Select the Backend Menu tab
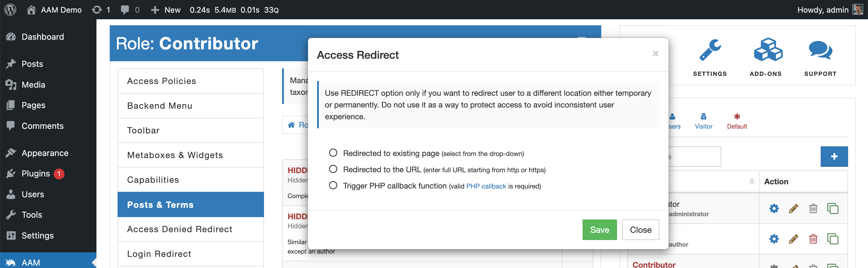868x268 pixels. tap(191, 106)
